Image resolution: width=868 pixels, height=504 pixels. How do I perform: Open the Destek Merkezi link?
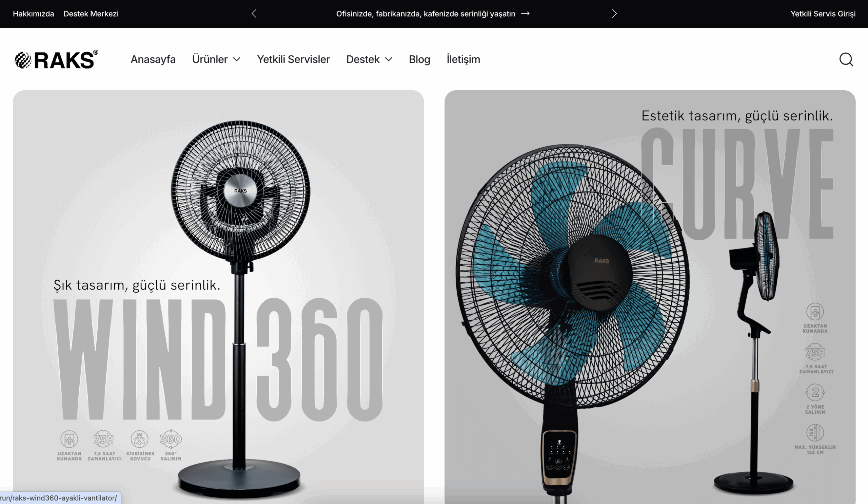[91, 14]
